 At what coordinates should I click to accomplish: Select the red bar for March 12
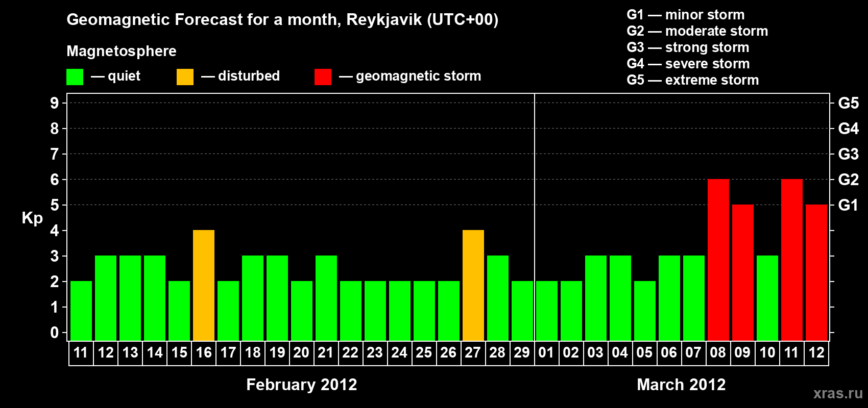coord(816,272)
